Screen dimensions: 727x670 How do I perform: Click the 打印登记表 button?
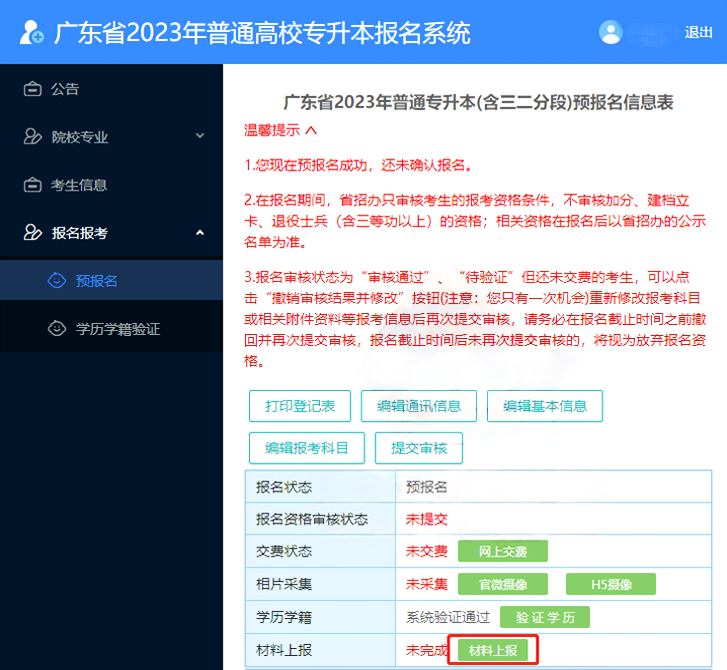[x=300, y=406]
